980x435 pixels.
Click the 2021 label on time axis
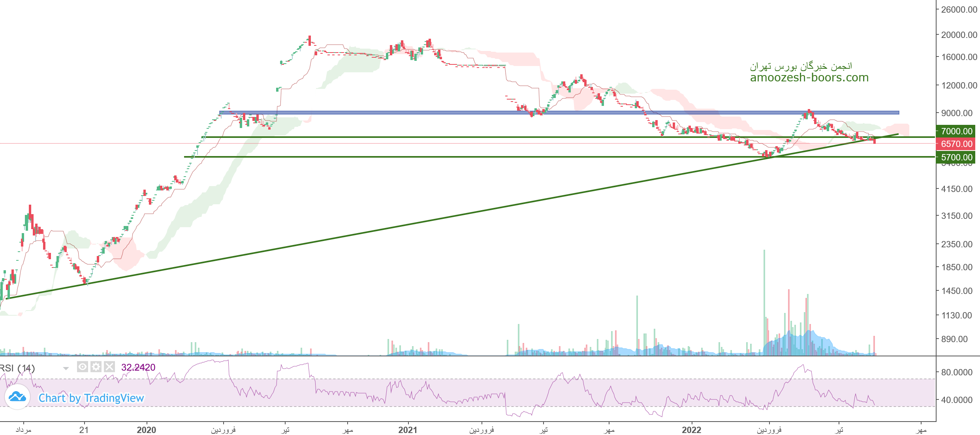[x=408, y=430]
